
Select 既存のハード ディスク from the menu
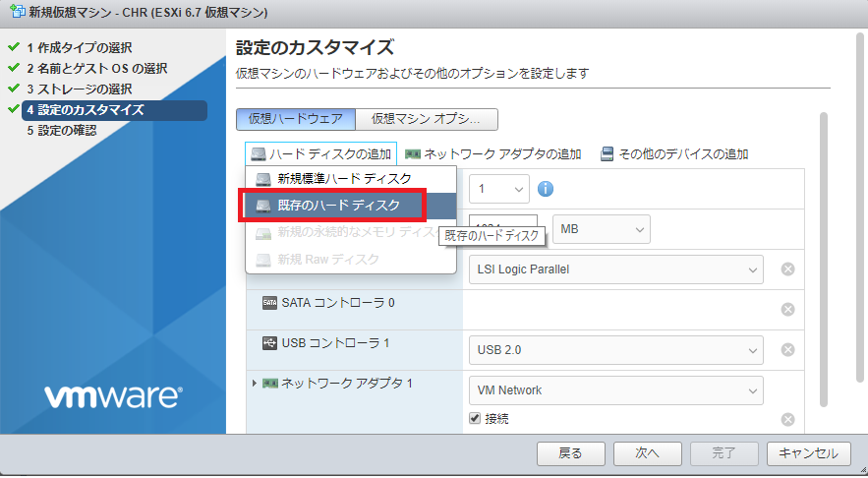(351, 206)
